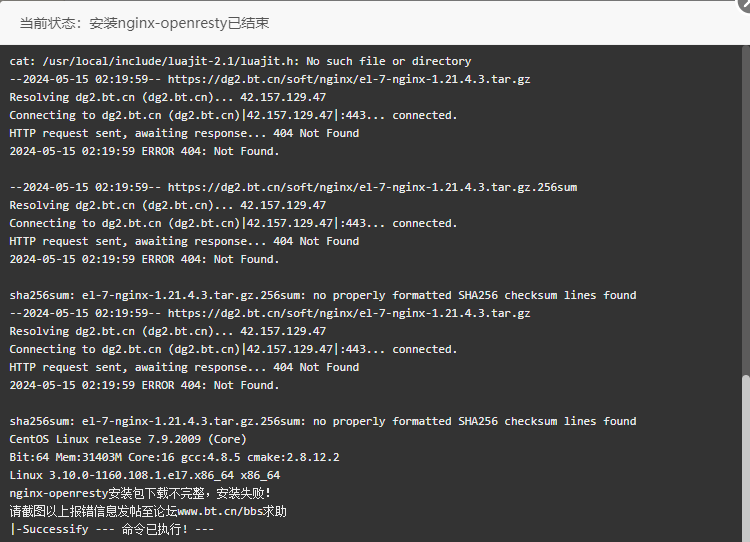Click the Mem:31403M value in the log
Viewport: 750px width, 542px height.
pyautogui.click(x=88, y=457)
